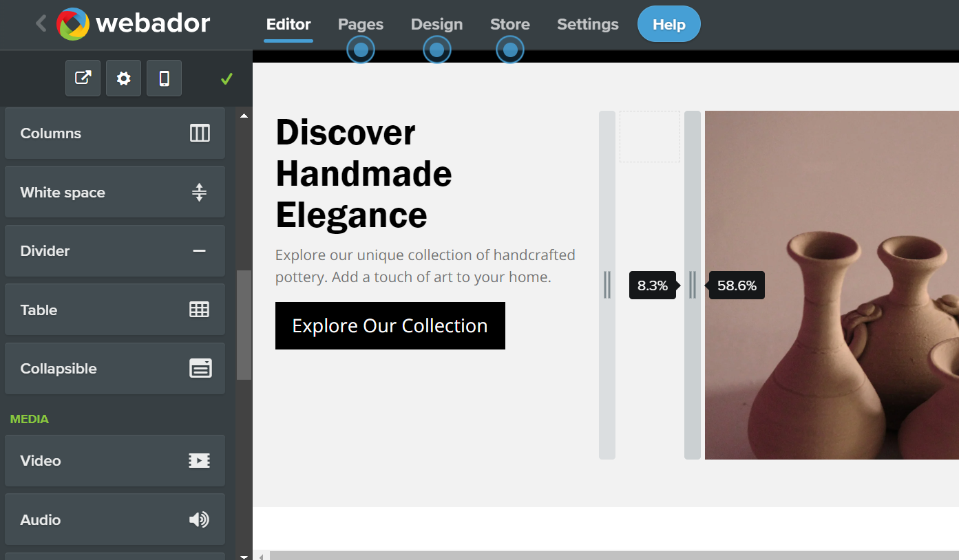Click the sidebar scrollbar thumb
Image resolution: width=959 pixels, height=560 pixels.
point(244,325)
